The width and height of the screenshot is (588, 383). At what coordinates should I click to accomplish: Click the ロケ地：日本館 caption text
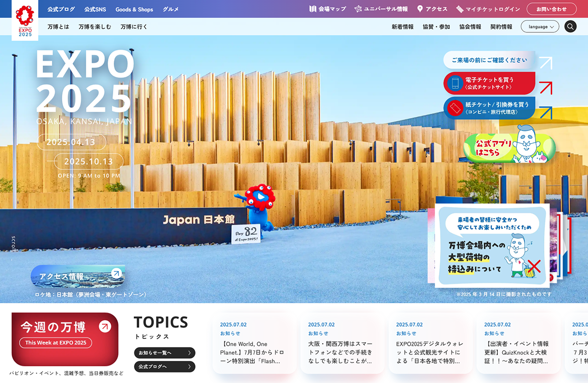91,295
